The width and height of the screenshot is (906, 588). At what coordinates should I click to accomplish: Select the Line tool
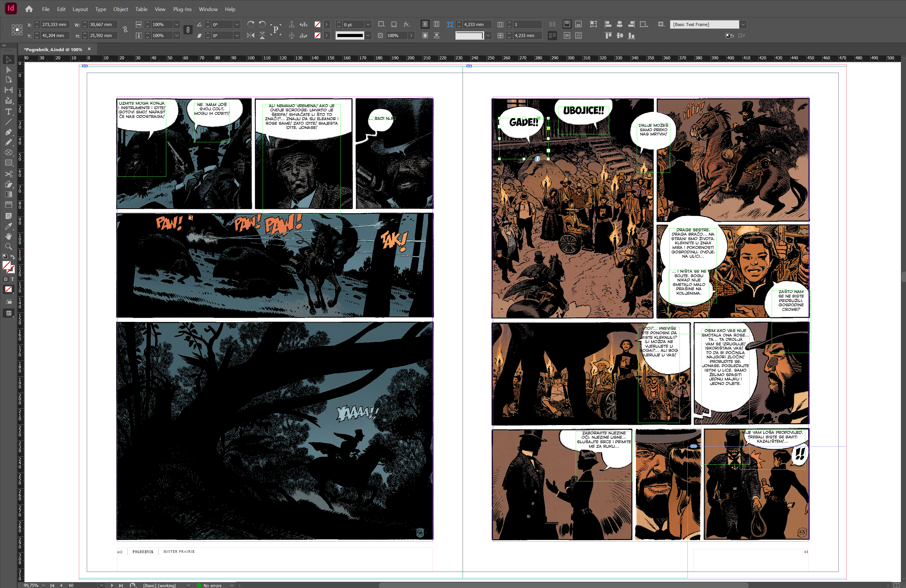click(x=8, y=122)
